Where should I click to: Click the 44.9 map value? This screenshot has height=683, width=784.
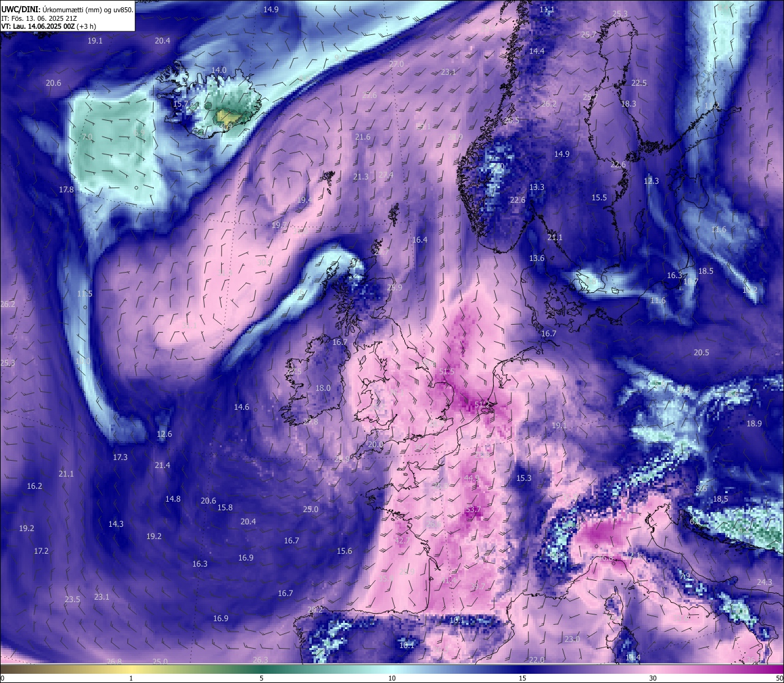point(472,478)
